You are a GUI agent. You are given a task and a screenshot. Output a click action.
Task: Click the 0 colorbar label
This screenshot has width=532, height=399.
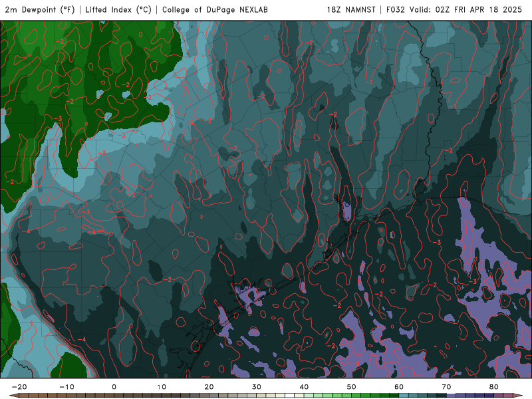click(x=114, y=387)
